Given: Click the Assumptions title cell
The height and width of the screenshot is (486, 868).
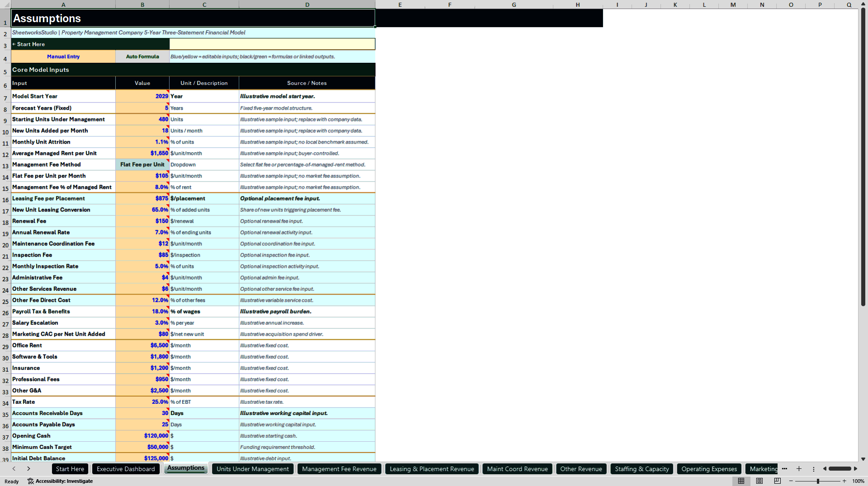Looking at the screenshot, I should point(193,18).
